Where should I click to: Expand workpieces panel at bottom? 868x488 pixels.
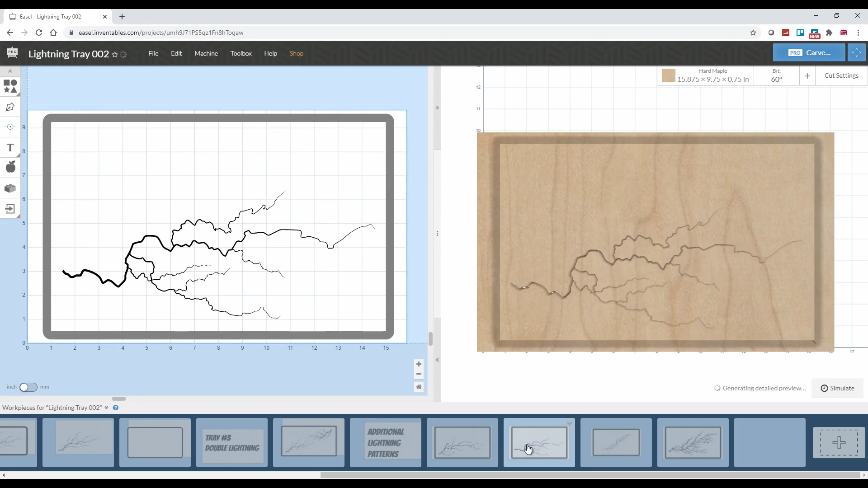tap(106, 408)
